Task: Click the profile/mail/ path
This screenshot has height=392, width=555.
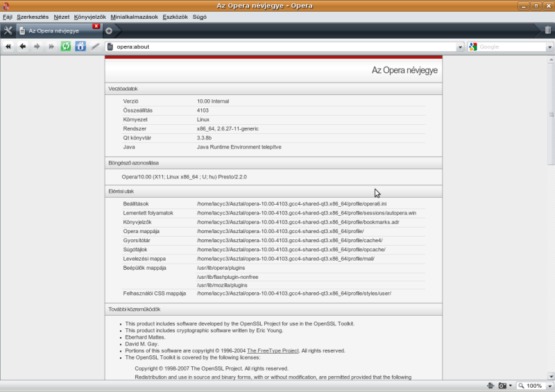Action: click(286, 259)
